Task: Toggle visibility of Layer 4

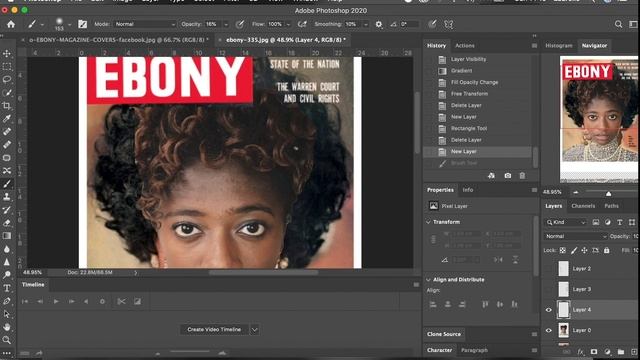Action: click(x=549, y=310)
